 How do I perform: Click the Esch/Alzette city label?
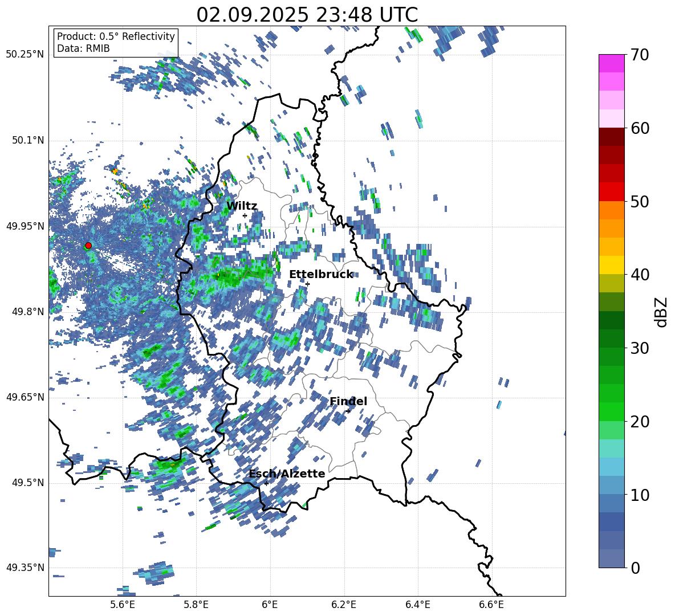click(287, 474)
